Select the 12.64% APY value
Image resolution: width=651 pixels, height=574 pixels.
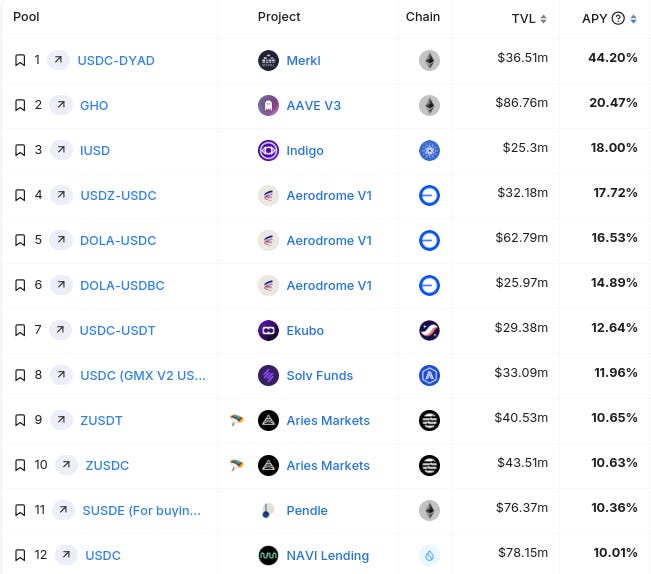(x=614, y=327)
